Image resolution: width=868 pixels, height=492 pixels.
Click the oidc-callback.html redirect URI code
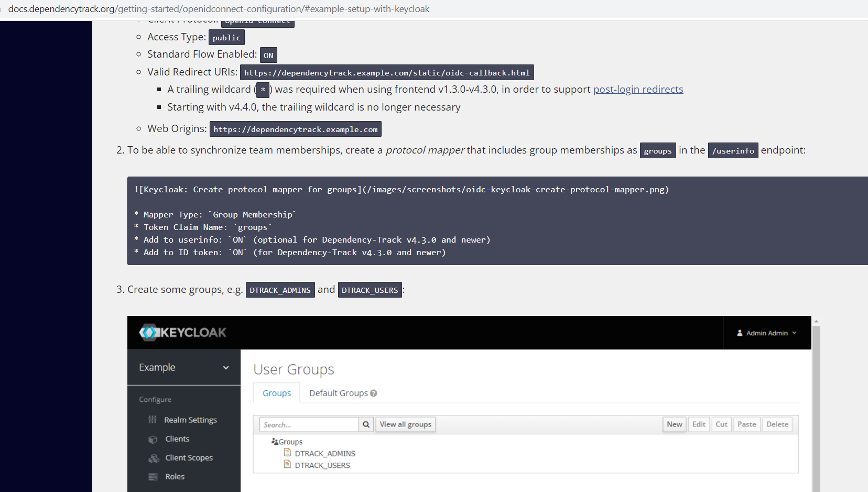pos(387,72)
